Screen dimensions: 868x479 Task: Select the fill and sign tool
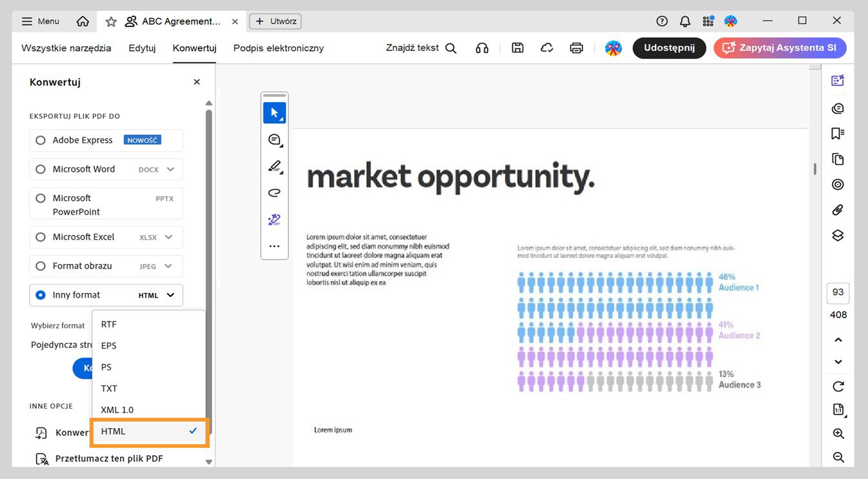click(x=274, y=219)
